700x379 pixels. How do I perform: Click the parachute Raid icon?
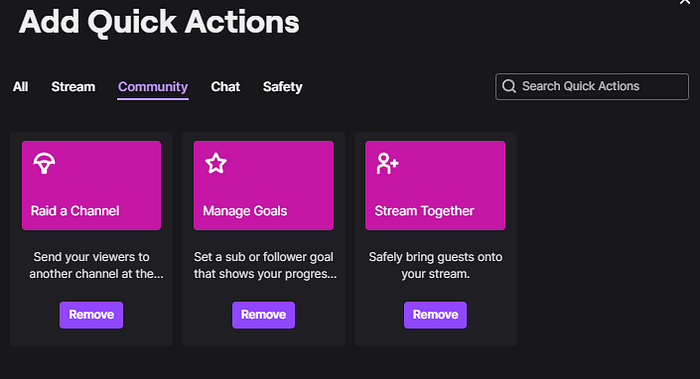click(44, 163)
